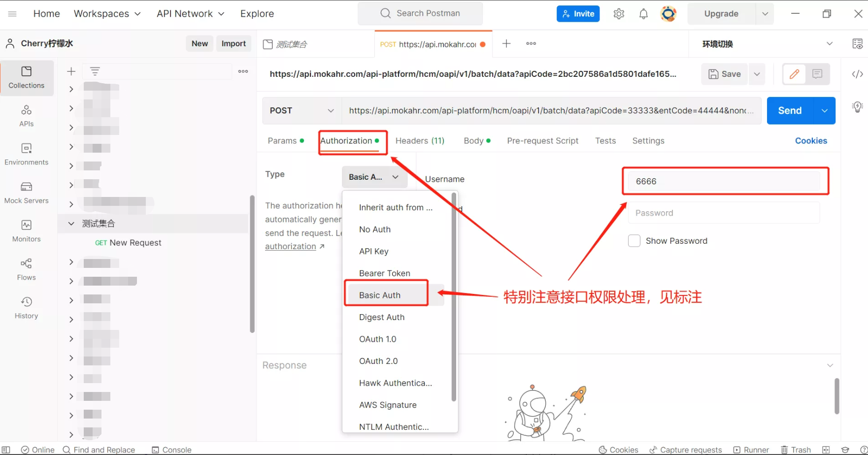
Task: Open the Console panel
Action: pos(171,450)
